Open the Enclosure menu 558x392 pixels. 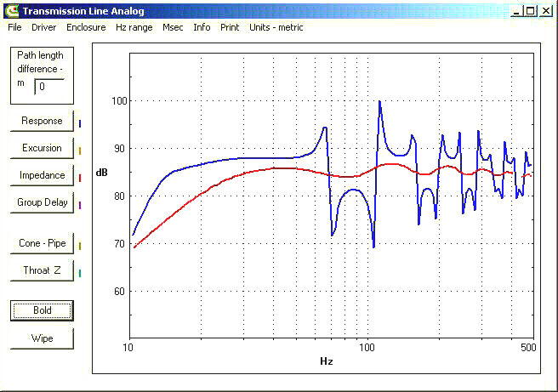pyautogui.click(x=86, y=27)
